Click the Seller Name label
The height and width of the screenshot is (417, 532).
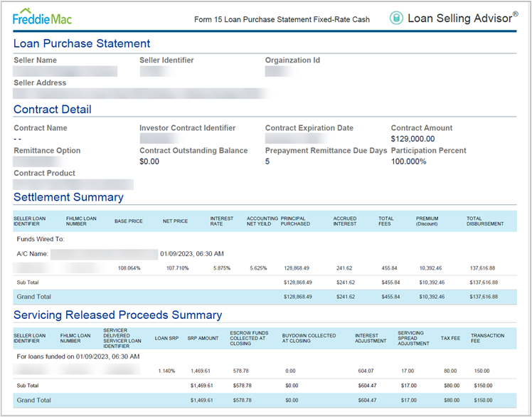coord(36,60)
